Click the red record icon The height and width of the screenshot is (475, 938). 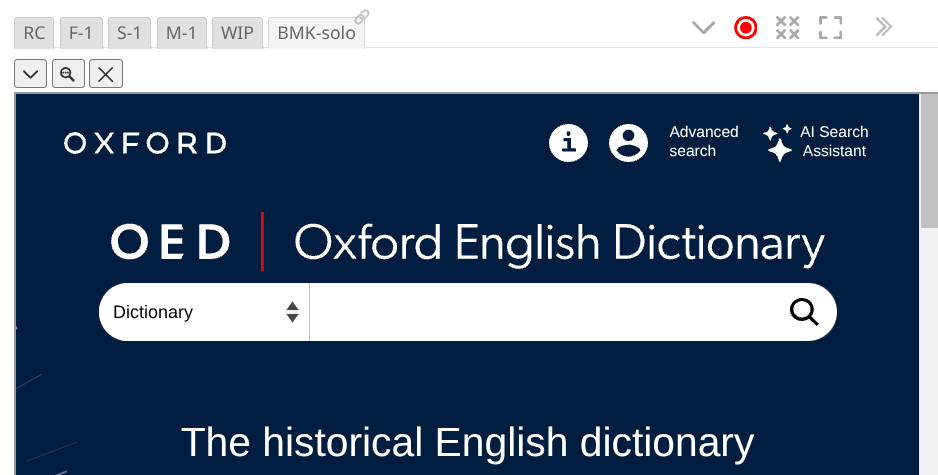point(745,27)
